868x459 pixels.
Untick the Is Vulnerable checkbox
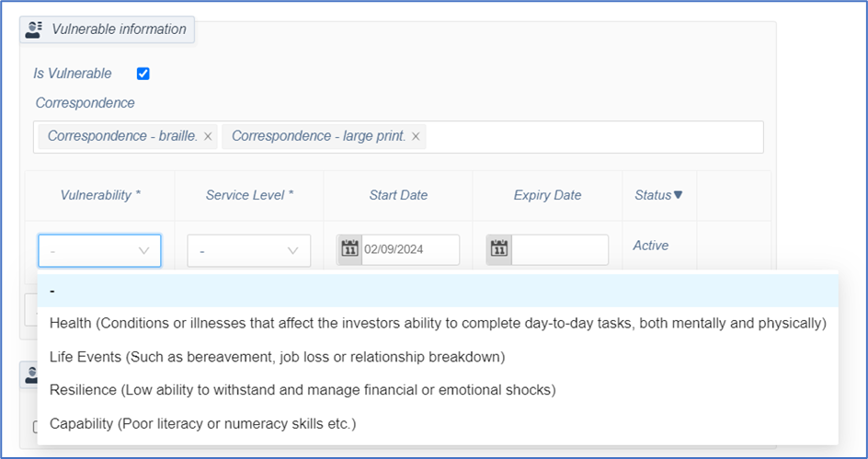(x=143, y=74)
